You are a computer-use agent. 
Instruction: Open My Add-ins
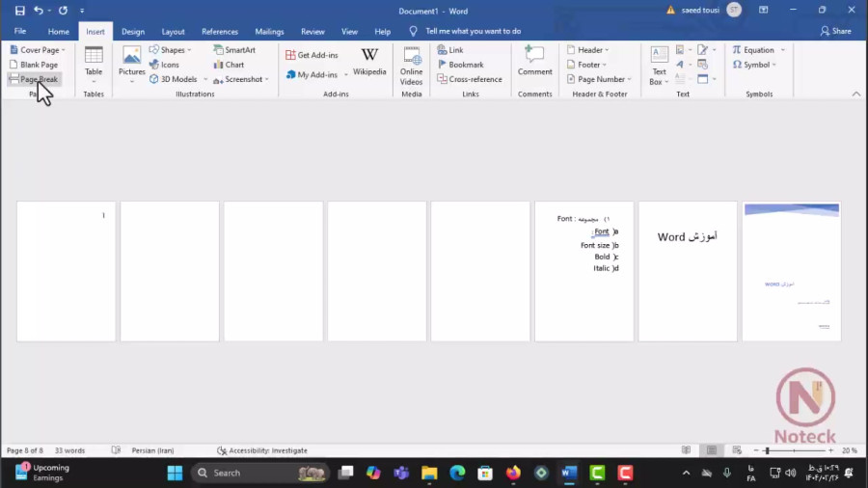pyautogui.click(x=312, y=74)
